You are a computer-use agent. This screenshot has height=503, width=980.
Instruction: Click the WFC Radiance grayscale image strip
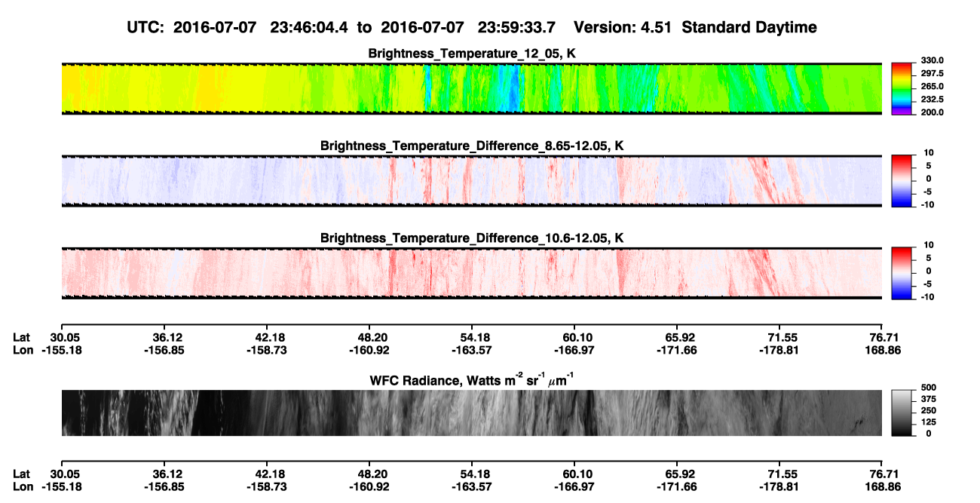pyautogui.click(x=471, y=413)
